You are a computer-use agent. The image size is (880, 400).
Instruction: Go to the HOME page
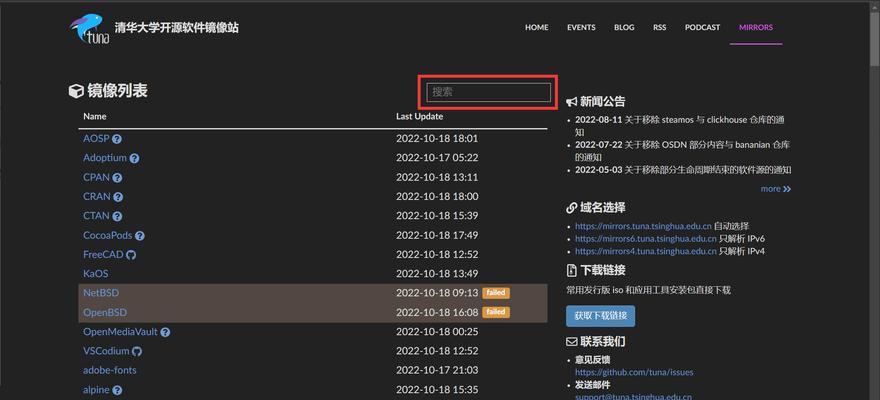[x=537, y=27]
